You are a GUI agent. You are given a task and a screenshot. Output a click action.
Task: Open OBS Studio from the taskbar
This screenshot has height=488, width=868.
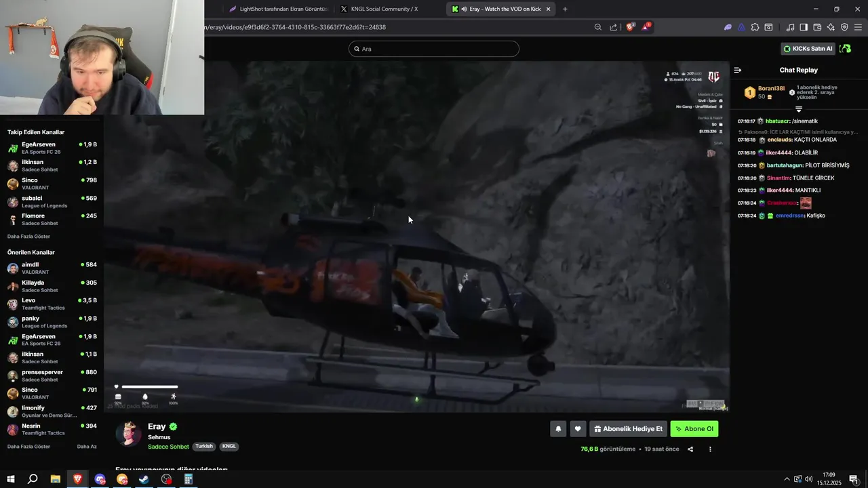[166, 479]
